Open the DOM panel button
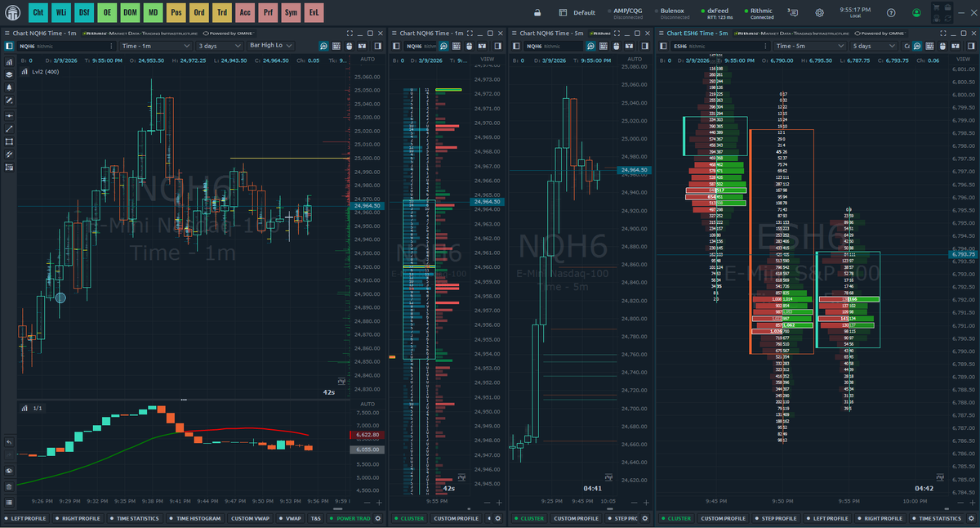 (x=130, y=13)
